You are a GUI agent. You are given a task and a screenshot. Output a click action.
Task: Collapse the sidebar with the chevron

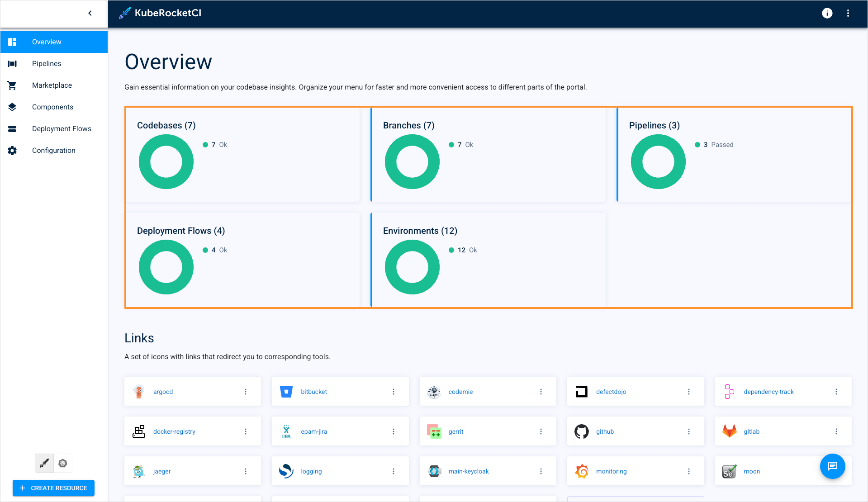(90, 13)
